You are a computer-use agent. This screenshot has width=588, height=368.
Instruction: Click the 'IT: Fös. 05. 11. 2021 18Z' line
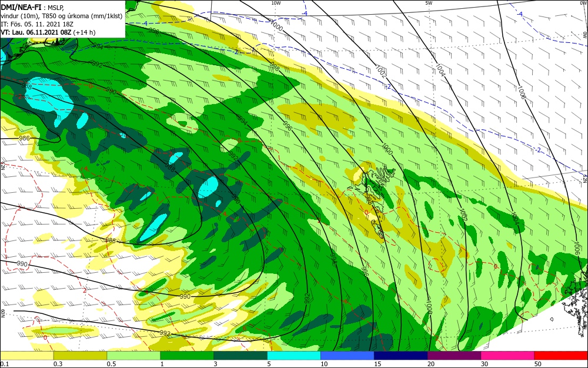[x=37, y=24]
